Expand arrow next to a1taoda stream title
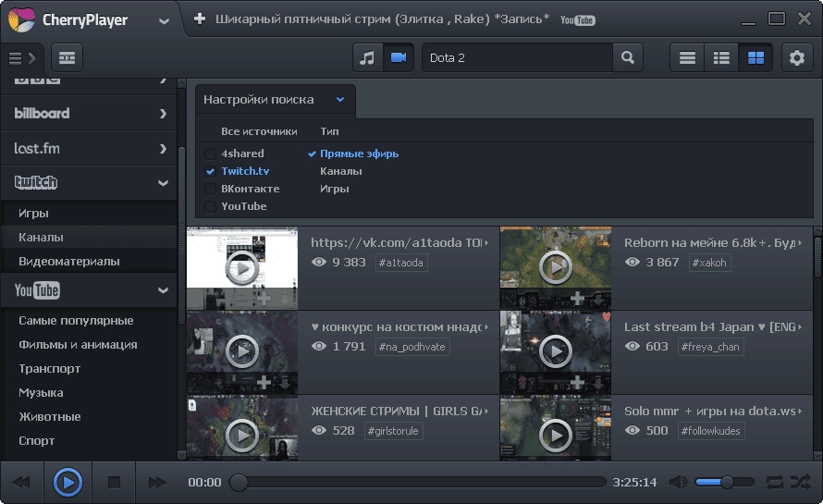The height and width of the screenshot is (504, 823). [486, 242]
